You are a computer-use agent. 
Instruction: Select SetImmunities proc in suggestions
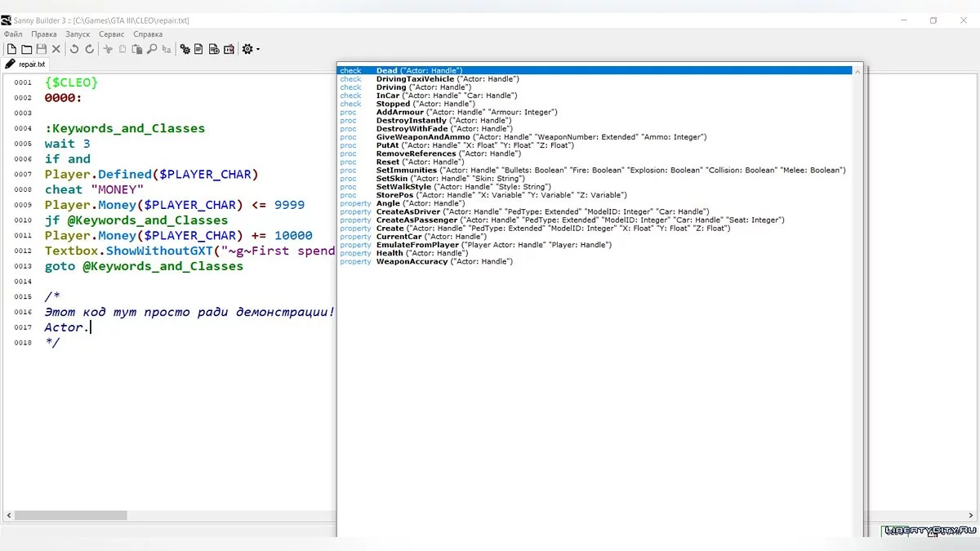[x=406, y=171]
